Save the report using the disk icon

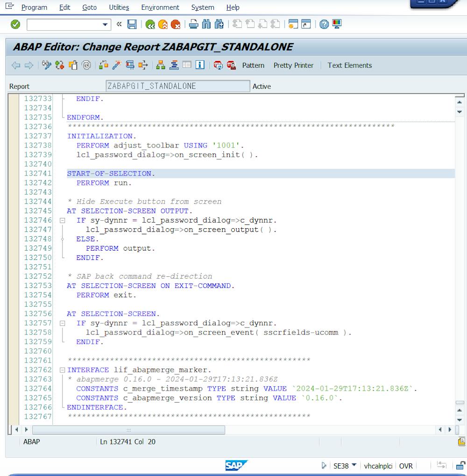[x=133, y=24]
